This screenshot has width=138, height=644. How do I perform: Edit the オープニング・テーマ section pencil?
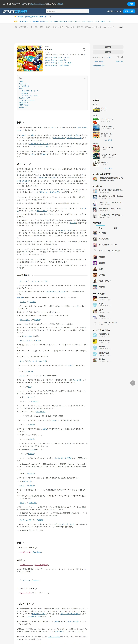[36, 548]
